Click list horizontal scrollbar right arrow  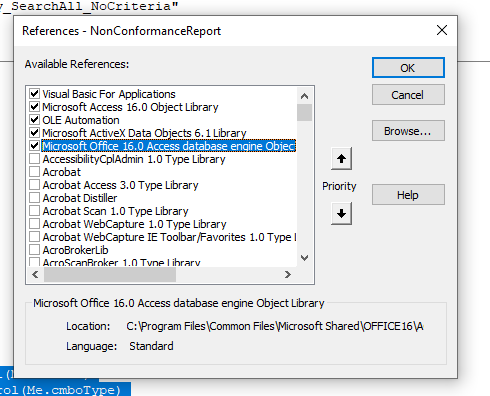coord(288,274)
